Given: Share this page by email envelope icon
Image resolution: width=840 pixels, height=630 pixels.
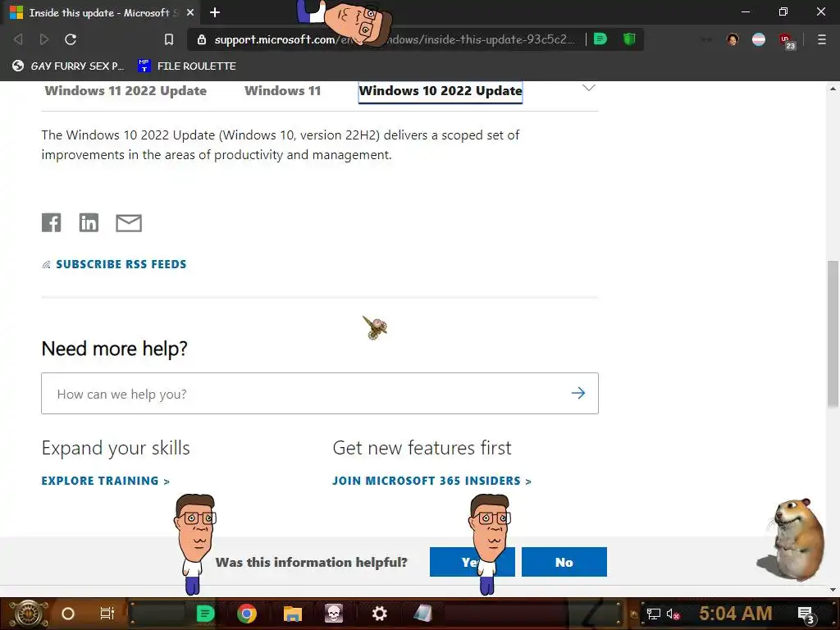Looking at the screenshot, I should pyautogui.click(x=129, y=223).
